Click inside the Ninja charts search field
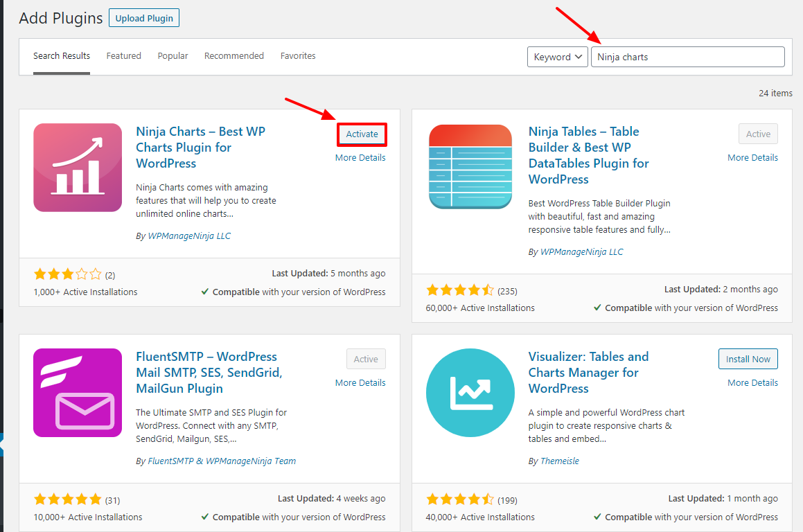Image resolution: width=803 pixels, height=532 pixels. 687,56
